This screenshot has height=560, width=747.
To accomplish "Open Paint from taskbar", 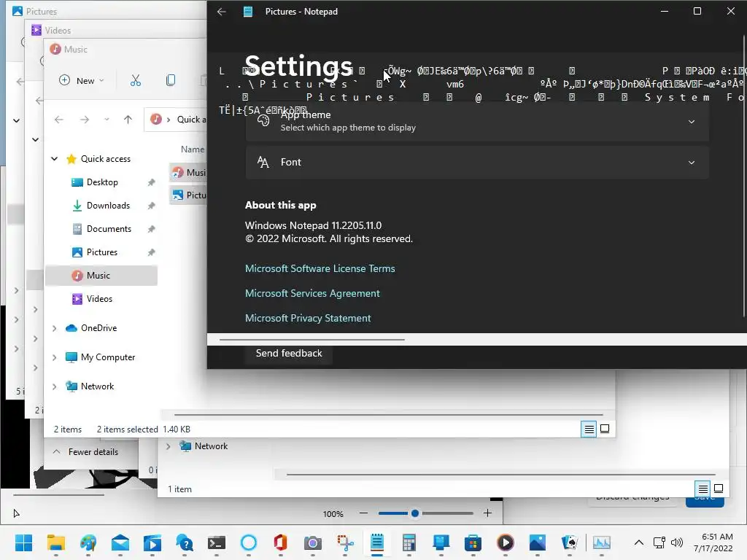I will click(88, 542).
